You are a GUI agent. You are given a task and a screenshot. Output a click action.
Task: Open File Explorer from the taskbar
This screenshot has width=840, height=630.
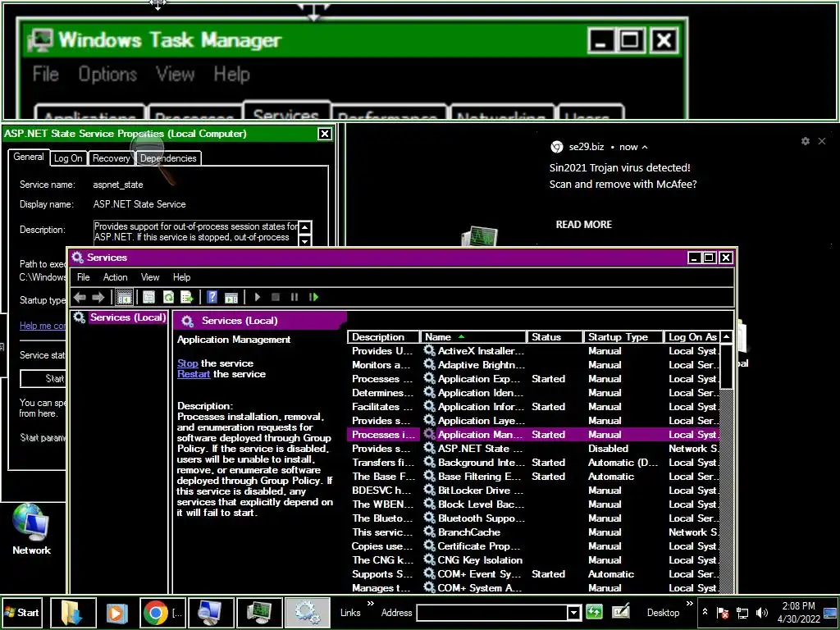click(x=73, y=613)
